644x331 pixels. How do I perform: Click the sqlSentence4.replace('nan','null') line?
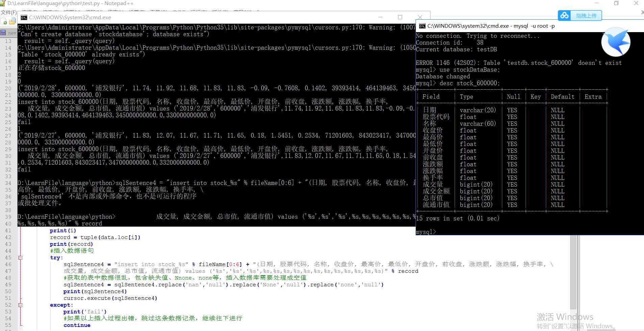(x=223, y=285)
